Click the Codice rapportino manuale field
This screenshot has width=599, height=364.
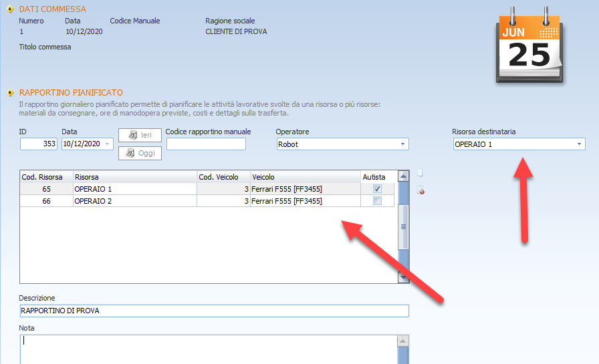206,144
